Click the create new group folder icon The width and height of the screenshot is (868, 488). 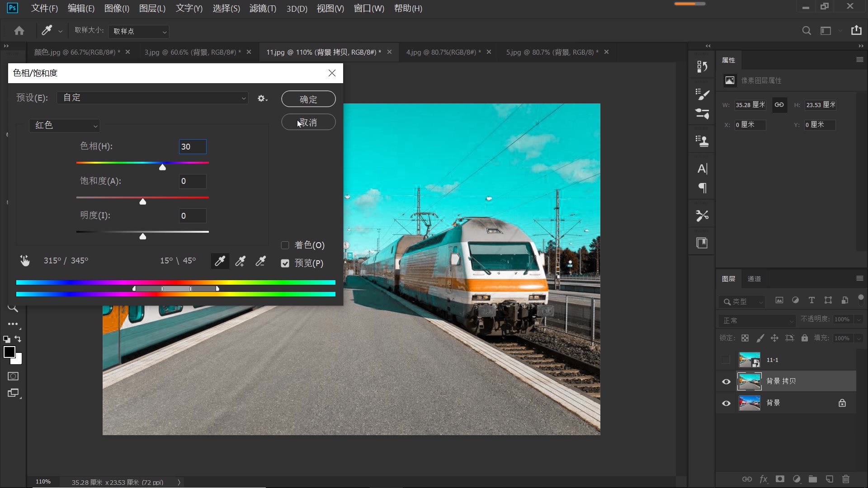tap(813, 479)
